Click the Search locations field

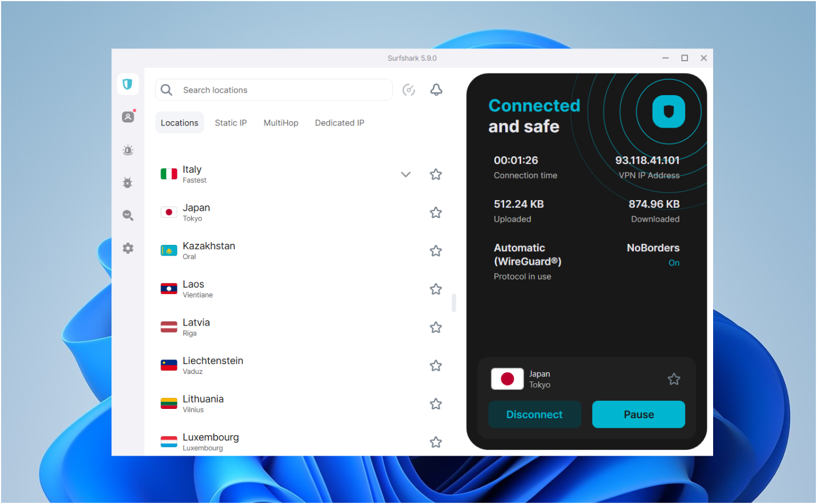click(x=280, y=90)
